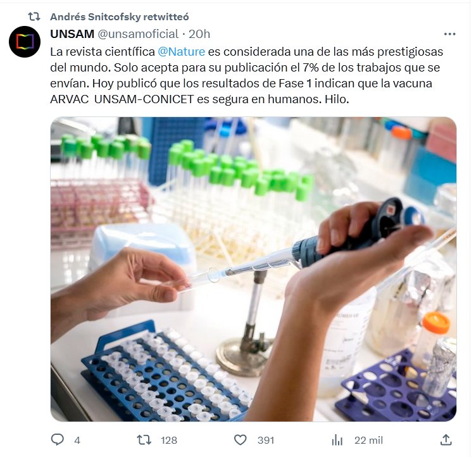Open the three-dot more options menu
Image resolution: width=476 pixels, height=457 pixels.
pyautogui.click(x=449, y=34)
